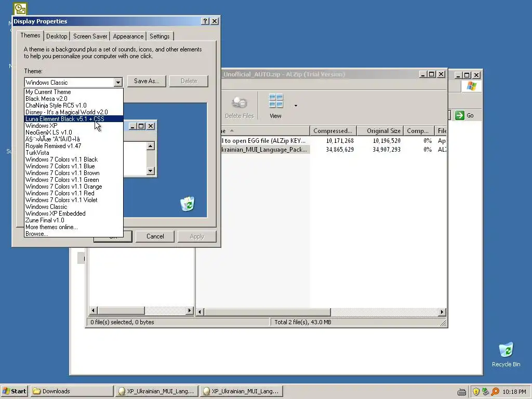Choose My Current Theme option
Screen dimensions: 532x399
click(74, 92)
